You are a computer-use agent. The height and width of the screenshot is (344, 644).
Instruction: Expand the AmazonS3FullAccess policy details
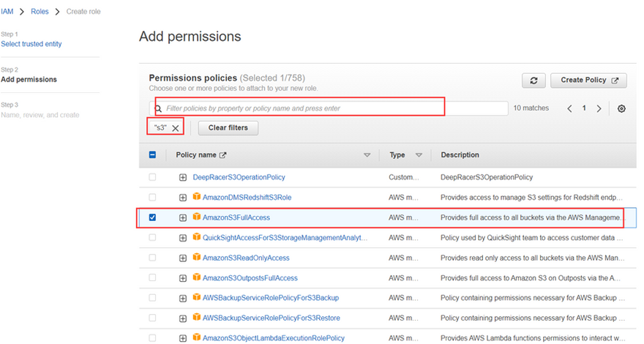point(183,218)
